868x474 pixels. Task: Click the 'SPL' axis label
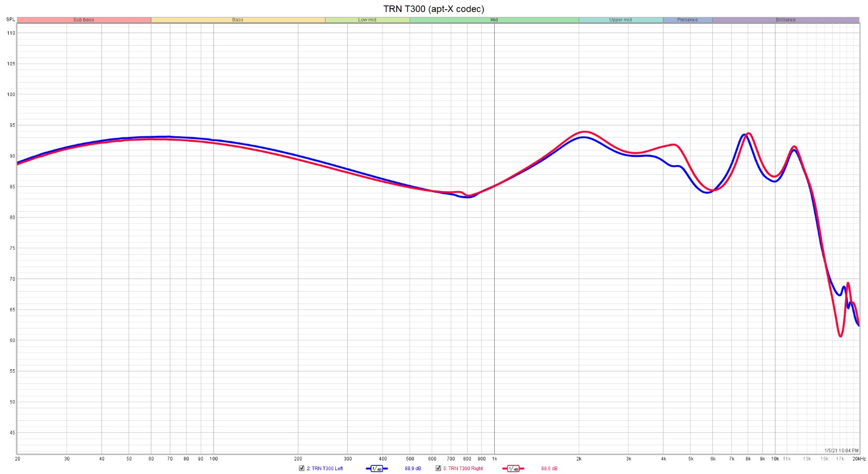click(x=10, y=20)
